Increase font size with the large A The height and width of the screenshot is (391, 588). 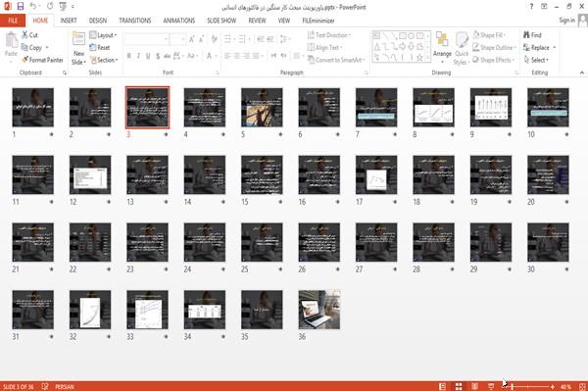[x=192, y=38]
